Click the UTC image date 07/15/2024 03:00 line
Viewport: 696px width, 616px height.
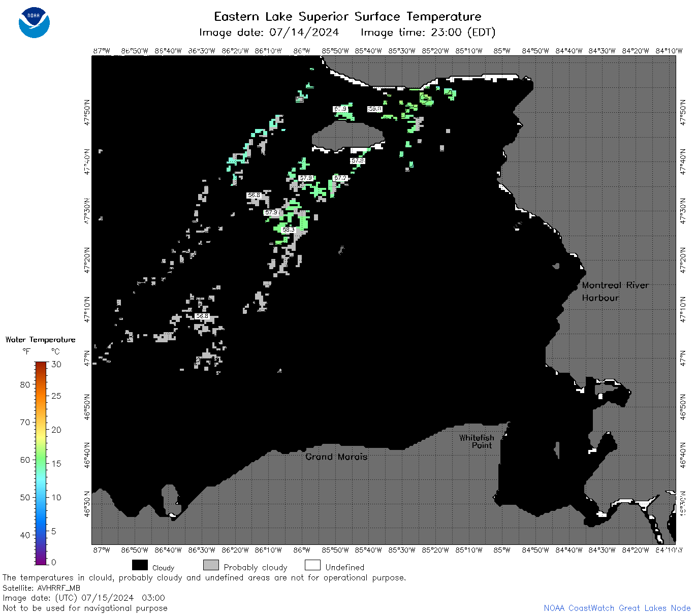pos(84,598)
